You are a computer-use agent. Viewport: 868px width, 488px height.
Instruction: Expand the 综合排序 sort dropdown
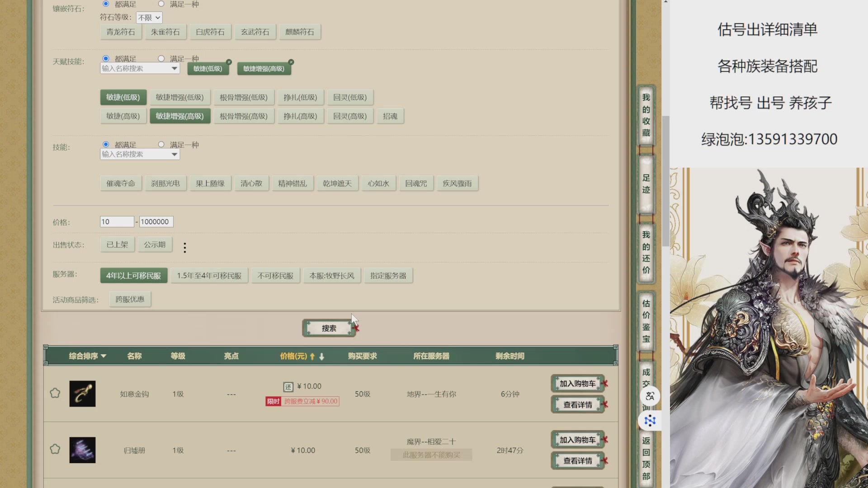pyautogui.click(x=88, y=356)
